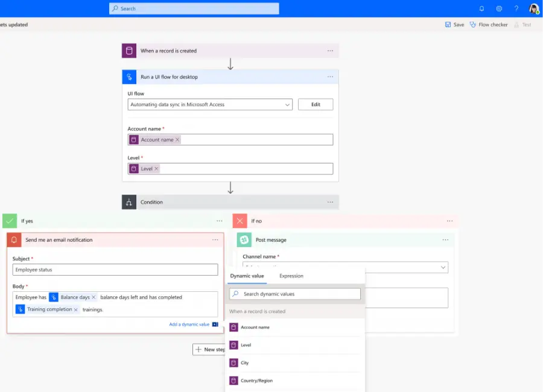Click 'Add a dynamic value' link
This screenshot has width=543, height=392.
click(x=189, y=324)
